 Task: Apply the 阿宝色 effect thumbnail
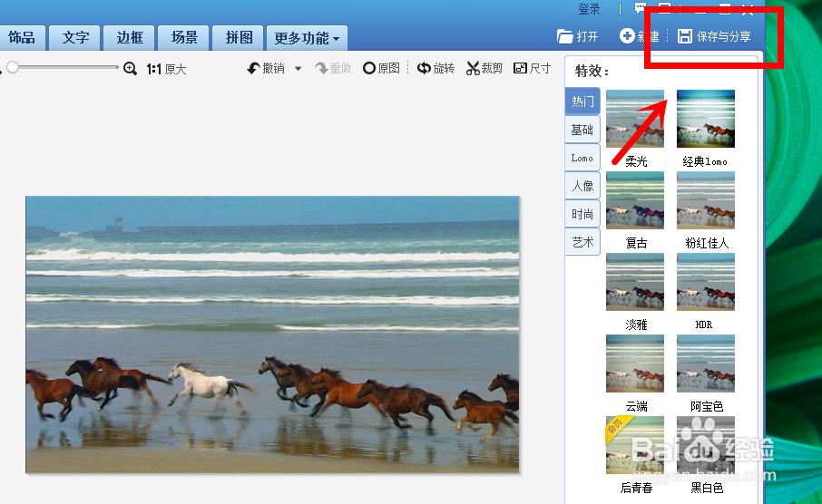point(706,363)
